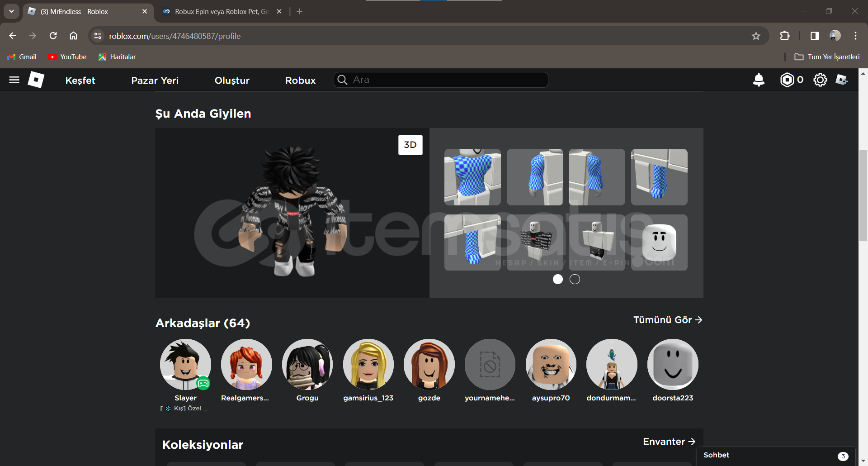Go forward with the browser forward arrow
The image size is (868, 466).
coord(33,36)
